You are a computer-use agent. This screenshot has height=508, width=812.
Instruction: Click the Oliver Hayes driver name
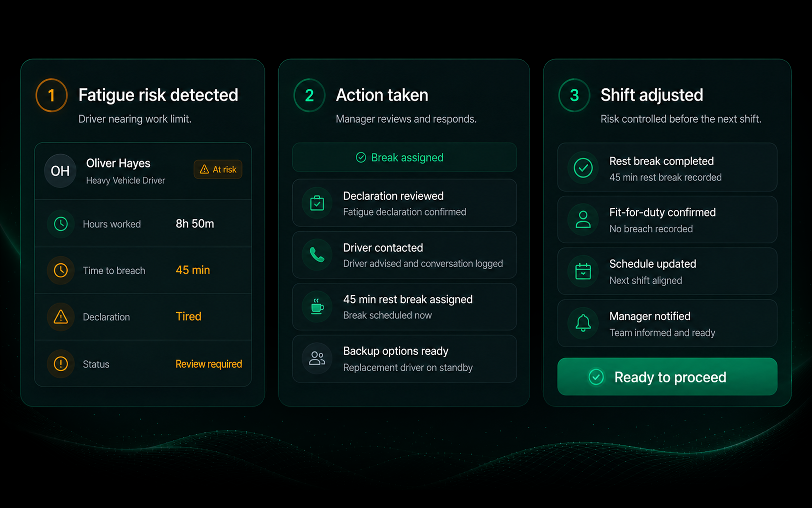click(118, 163)
